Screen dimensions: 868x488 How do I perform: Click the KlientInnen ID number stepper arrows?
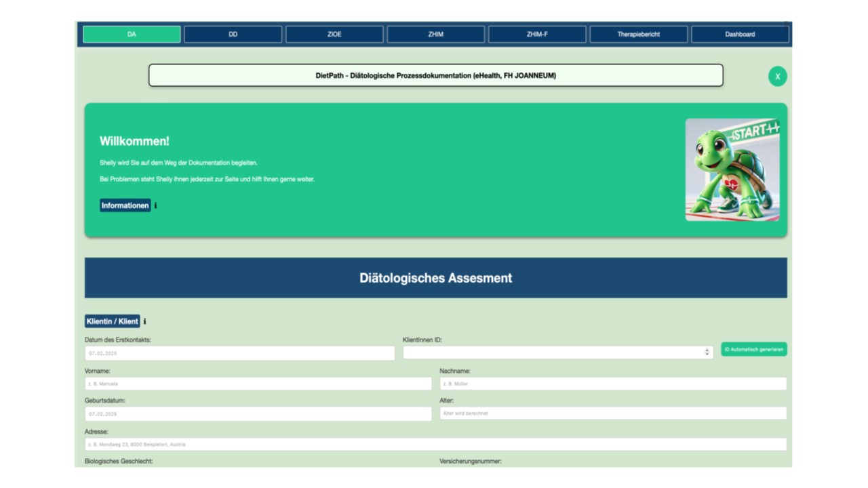(x=707, y=352)
